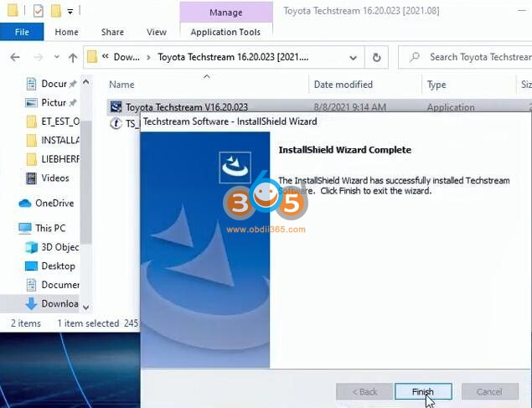The height and width of the screenshot is (408, 532).
Task: Select OneDrive in the navigation pane
Action: (54, 203)
